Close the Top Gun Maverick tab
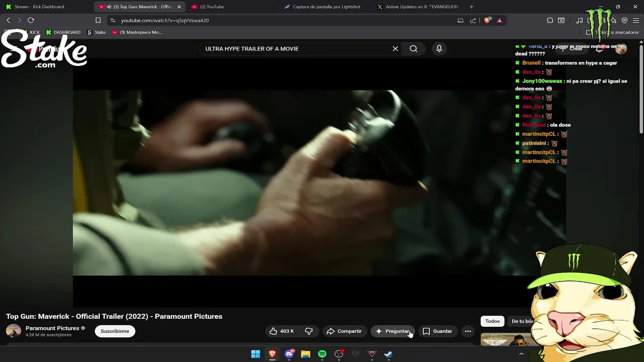This screenshot has width=644, height=362. tap(179, 7)
